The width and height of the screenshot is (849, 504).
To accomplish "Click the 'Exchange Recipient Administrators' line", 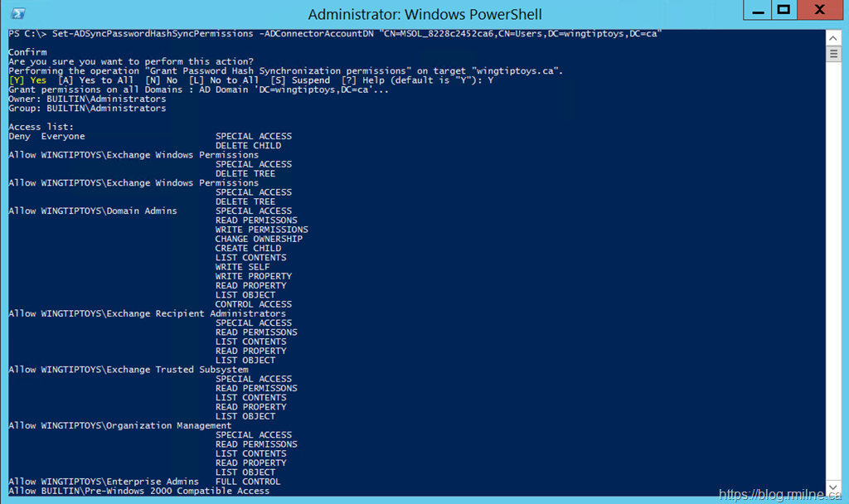I will (x=162, y=314).
